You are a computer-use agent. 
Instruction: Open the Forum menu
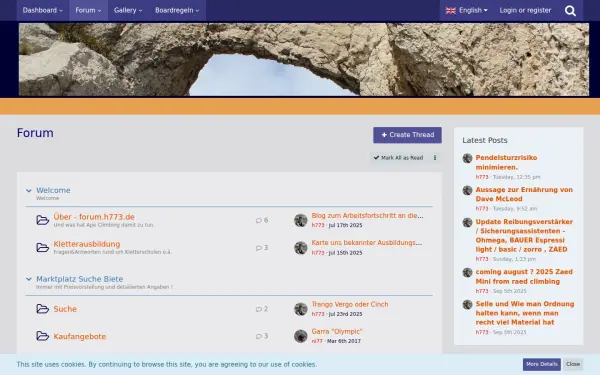click(88, 10)
